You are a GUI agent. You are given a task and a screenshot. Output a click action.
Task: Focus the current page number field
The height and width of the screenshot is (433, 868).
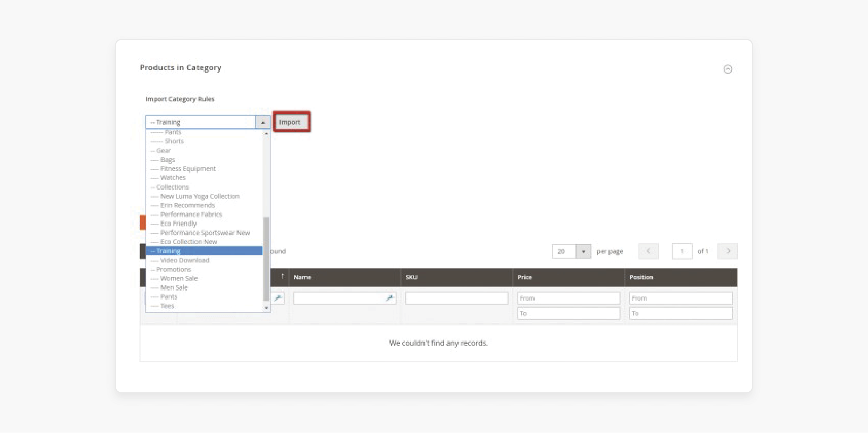click(x=682, y=252)
